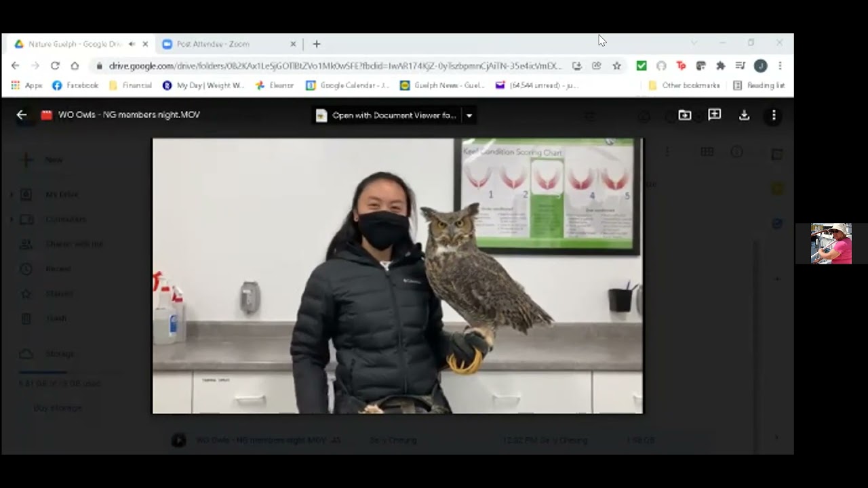The height and width of the screenshot is (488, 868).
Task: Reload the Google Drive page
Action: click(55, 66)
